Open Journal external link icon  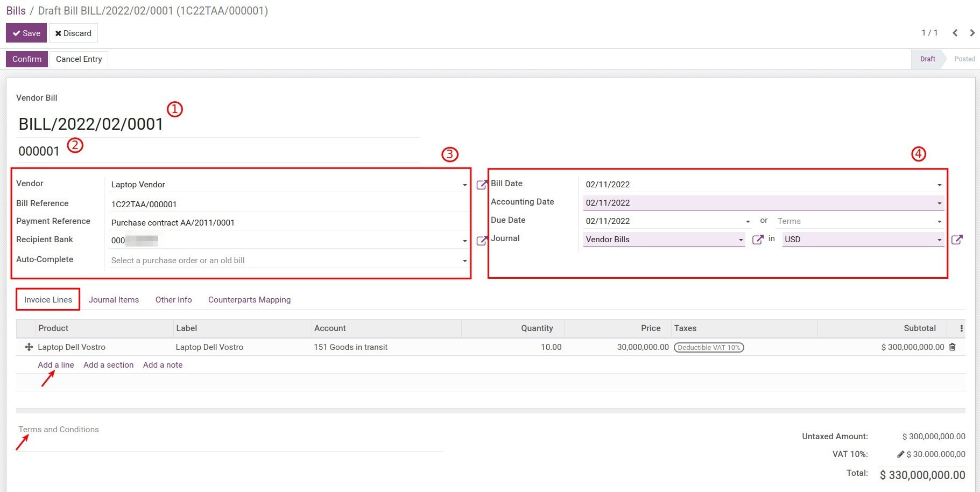pyautogui.click(x=757, y=240)
